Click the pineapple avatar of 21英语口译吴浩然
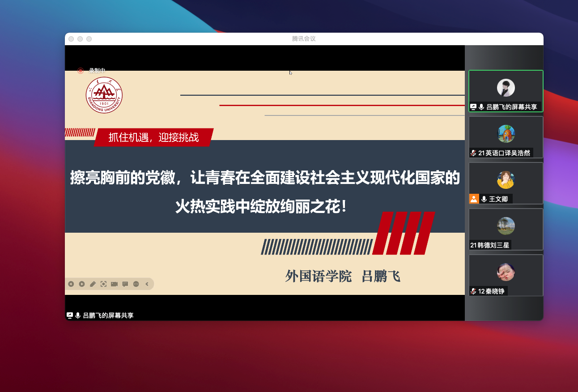 [x=506, y=134]
